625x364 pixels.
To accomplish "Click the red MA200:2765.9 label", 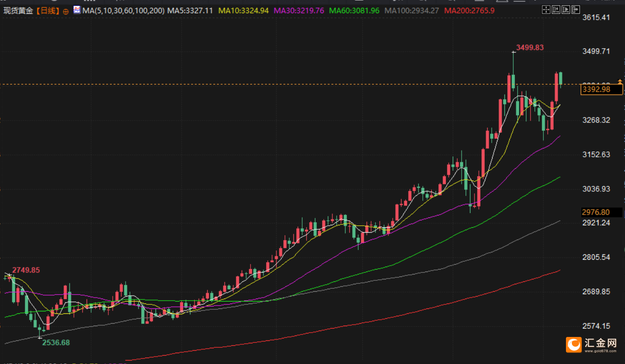I will pyautogui.click(x=469, y=10).
